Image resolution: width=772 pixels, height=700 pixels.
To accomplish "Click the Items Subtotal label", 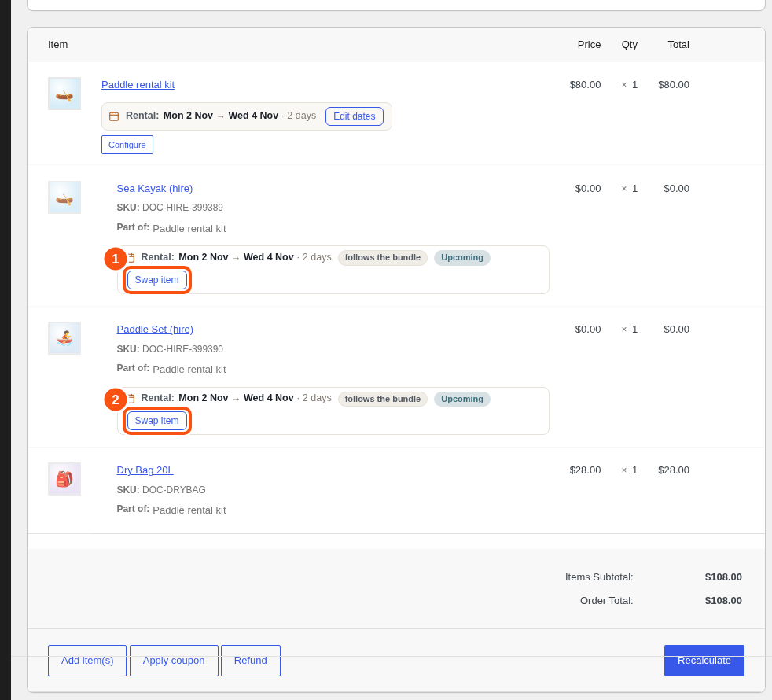I will click(x=599, y=577).
